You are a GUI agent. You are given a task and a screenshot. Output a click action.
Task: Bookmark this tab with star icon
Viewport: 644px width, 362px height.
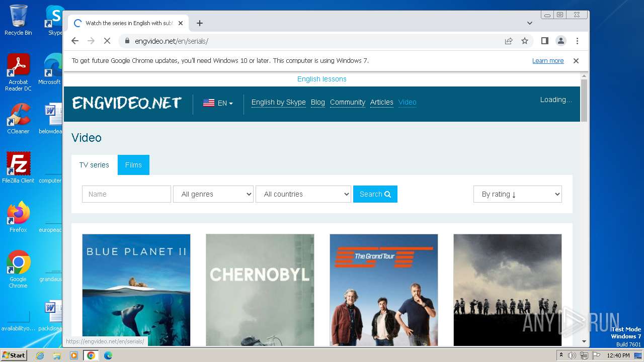click(525, 41)
